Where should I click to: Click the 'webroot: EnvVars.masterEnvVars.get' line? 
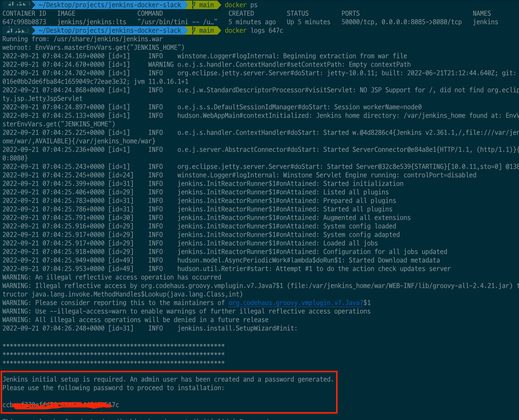[94, 47]
